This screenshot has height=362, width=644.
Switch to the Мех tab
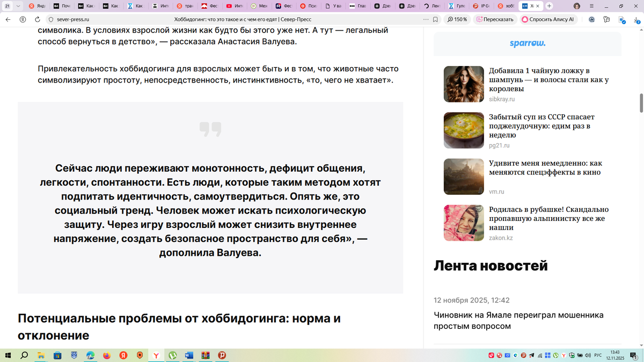pyautogui.click(x=259, y=6)
